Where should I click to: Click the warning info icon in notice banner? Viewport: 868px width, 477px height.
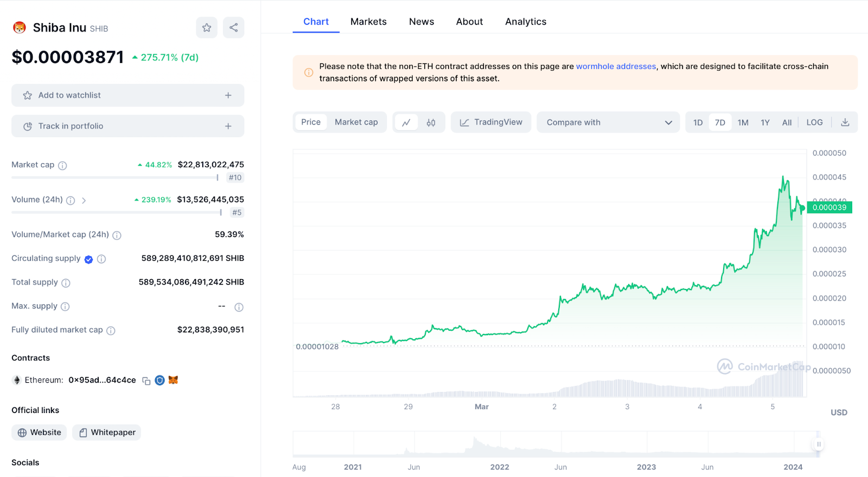pos(309,72)
